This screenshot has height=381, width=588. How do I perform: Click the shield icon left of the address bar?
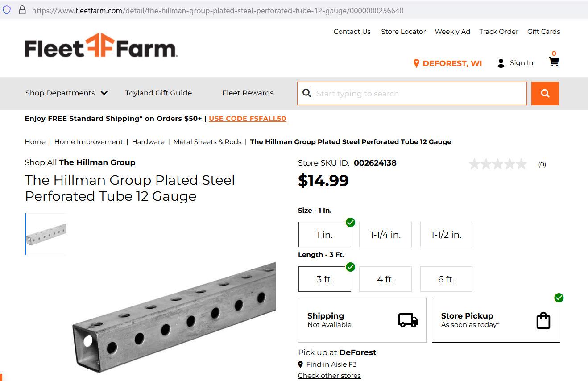7,10
